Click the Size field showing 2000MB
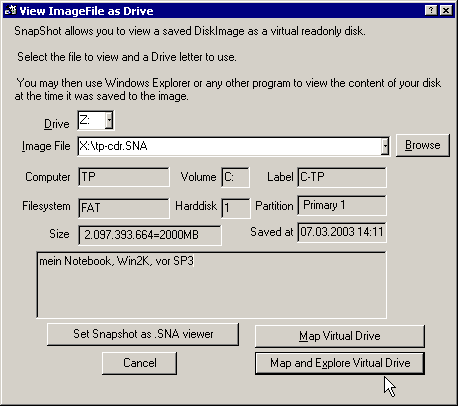The image size is (458, 406). coord(150,235)
